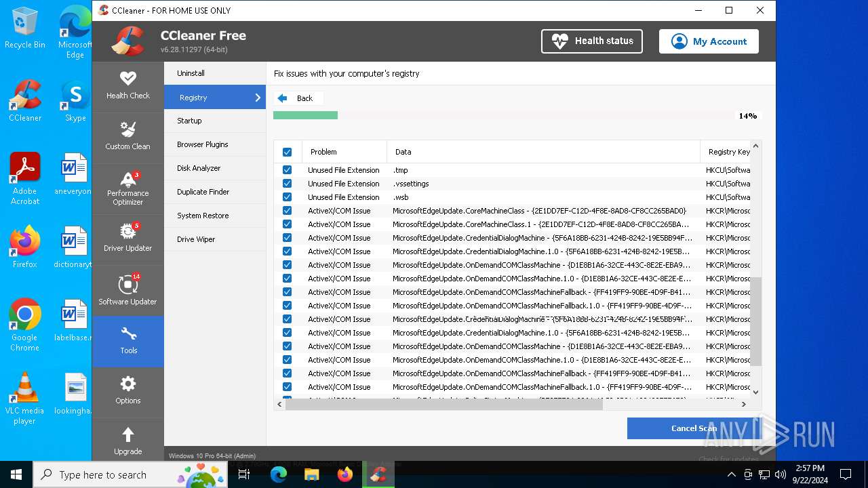Open Disk Analyzer tool
Screen dimensions: 868x488
pyautogui.click(x=215, y=168)
